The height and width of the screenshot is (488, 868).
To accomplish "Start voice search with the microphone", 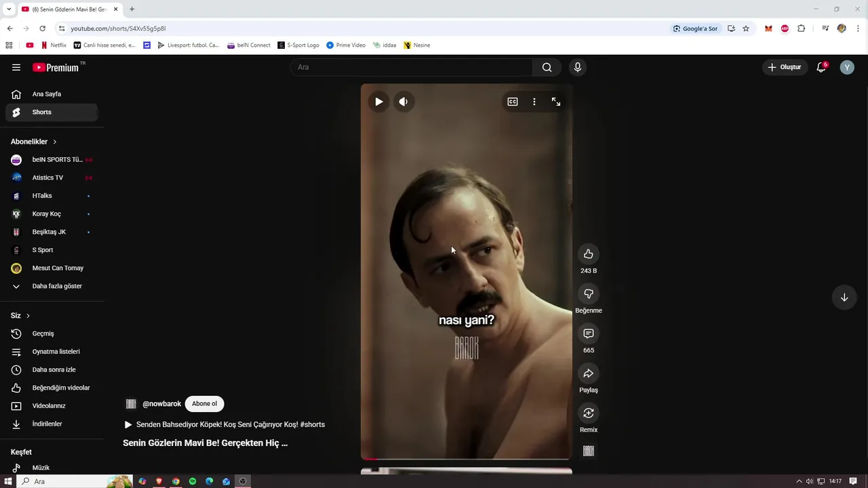I will click(578, 67).
